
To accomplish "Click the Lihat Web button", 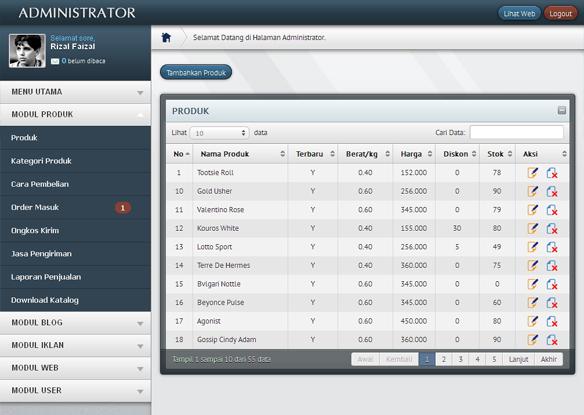I will (x=519, y=13).
